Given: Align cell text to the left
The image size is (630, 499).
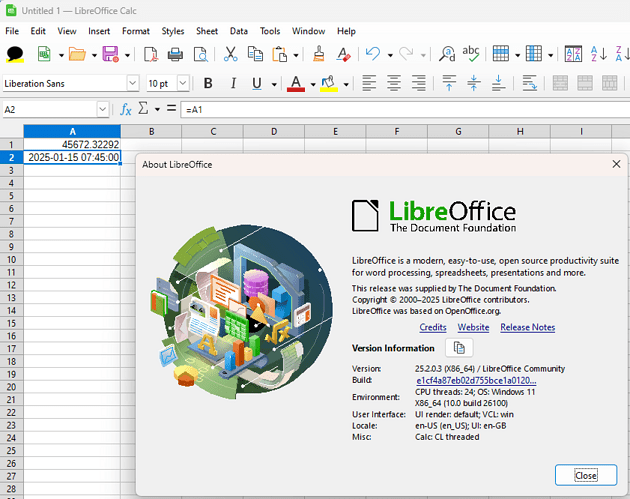Looking at the screenshot, I should (x=369, y=83).
